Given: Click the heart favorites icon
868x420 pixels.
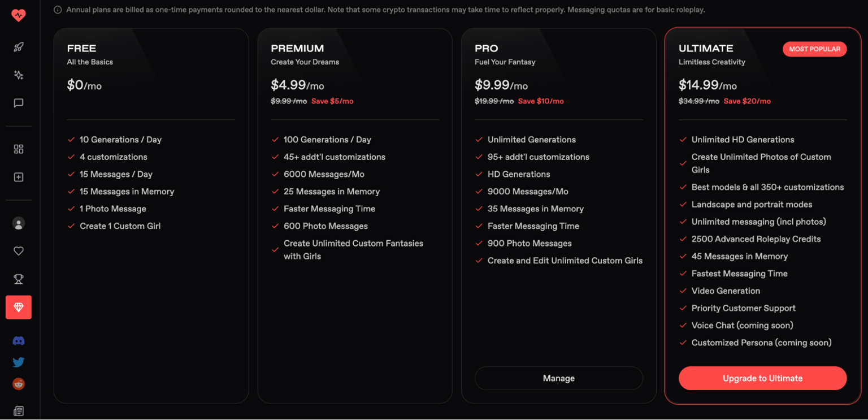Looking at the screenshot, I should [19, 251].
